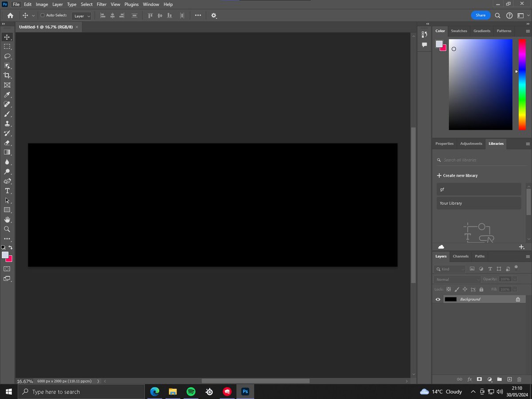Enable the Auto-Select checkbox
This screenshot has width=532, height=399.
tap(43, 16)
